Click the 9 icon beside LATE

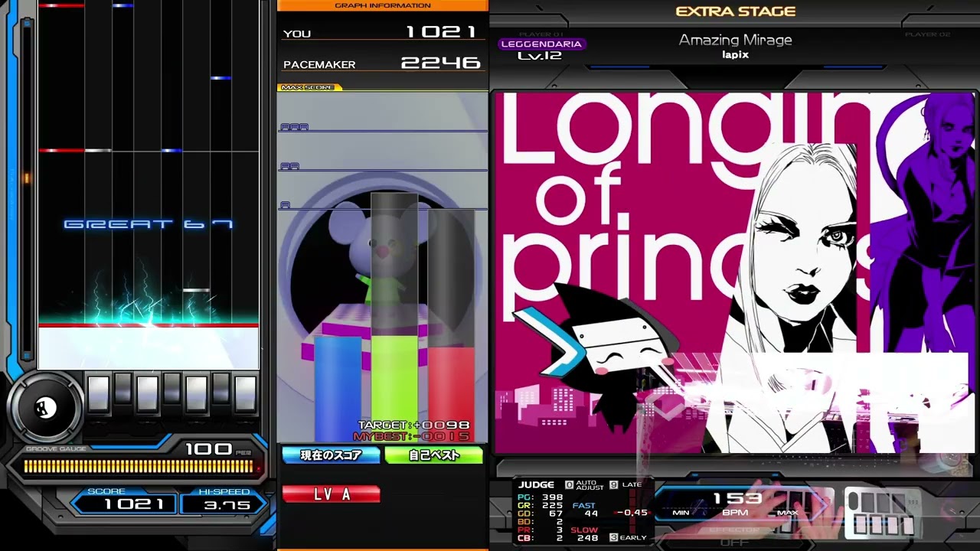point(613,485)
